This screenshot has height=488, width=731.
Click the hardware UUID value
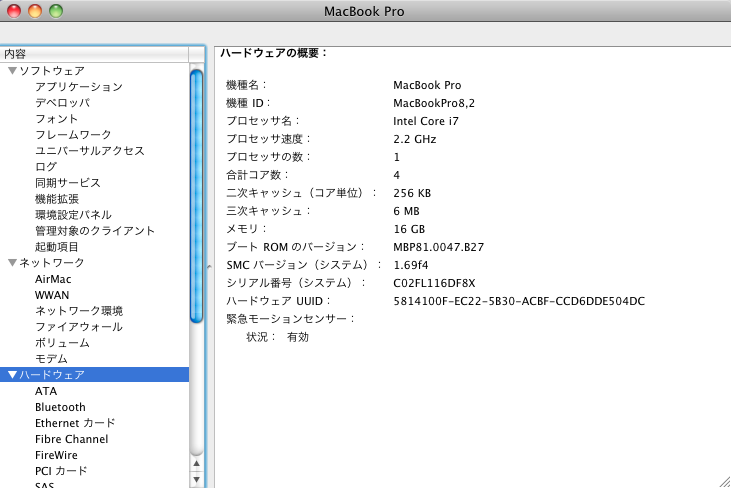519,301
